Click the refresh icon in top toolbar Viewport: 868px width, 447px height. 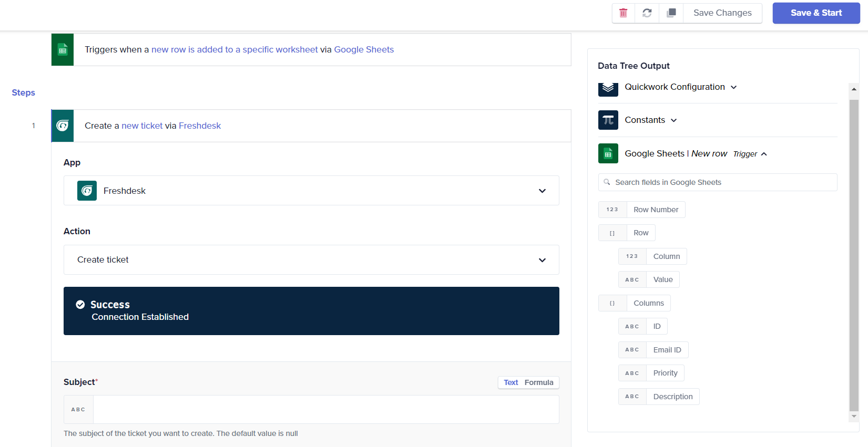point(647,13)
